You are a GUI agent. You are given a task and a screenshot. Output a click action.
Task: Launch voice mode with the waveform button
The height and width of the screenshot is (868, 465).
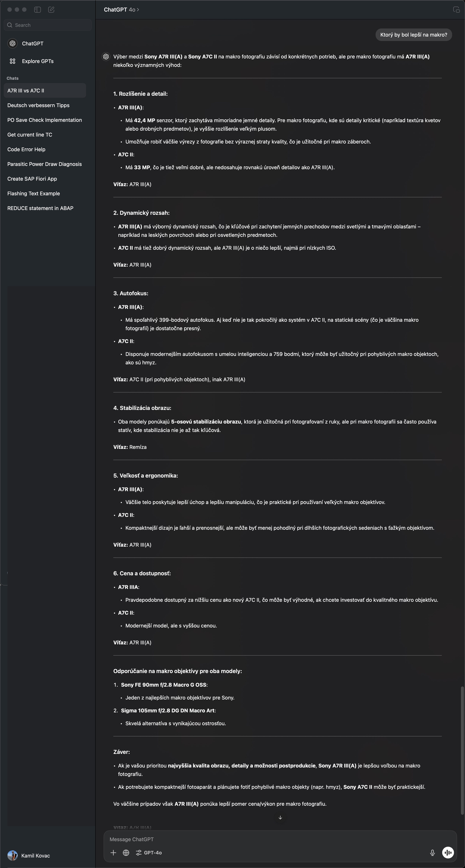(448, 853)
